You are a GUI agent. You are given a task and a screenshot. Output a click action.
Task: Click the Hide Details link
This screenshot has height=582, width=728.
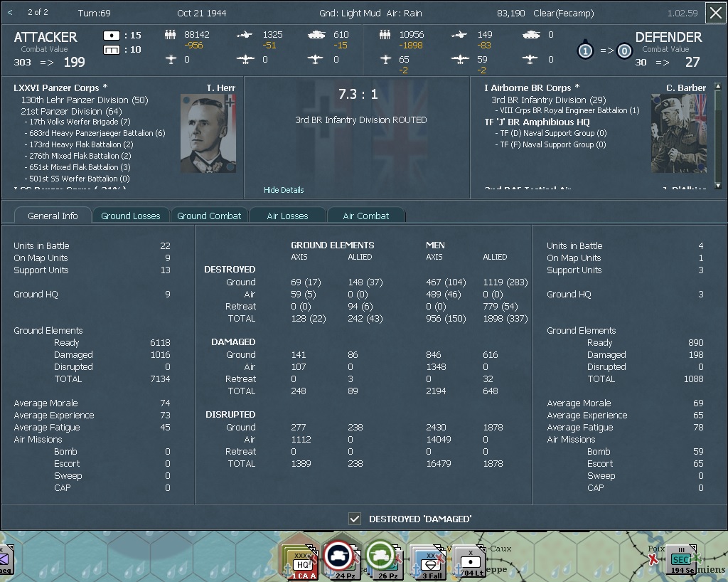pyautogui.click(x=284, y=190)
